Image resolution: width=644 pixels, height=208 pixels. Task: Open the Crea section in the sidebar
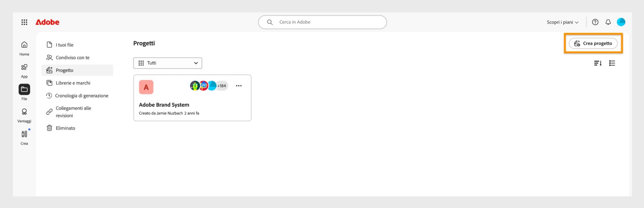pyautogui.click(x=24, y=135)
